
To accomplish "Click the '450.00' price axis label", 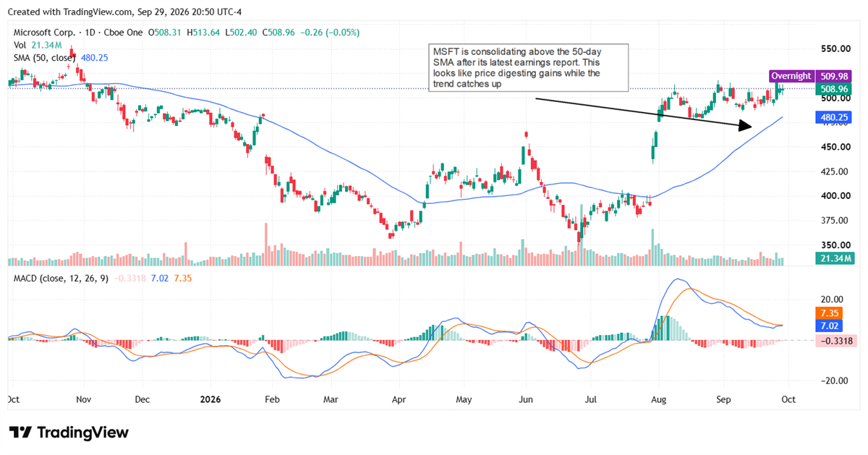I will (834, 147).
